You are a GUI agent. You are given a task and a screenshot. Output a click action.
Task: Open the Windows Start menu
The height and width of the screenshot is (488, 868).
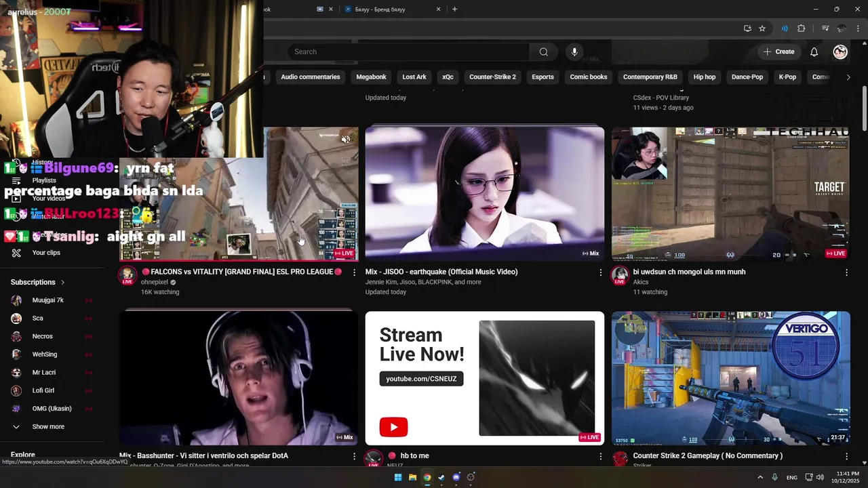click(398, 477)
